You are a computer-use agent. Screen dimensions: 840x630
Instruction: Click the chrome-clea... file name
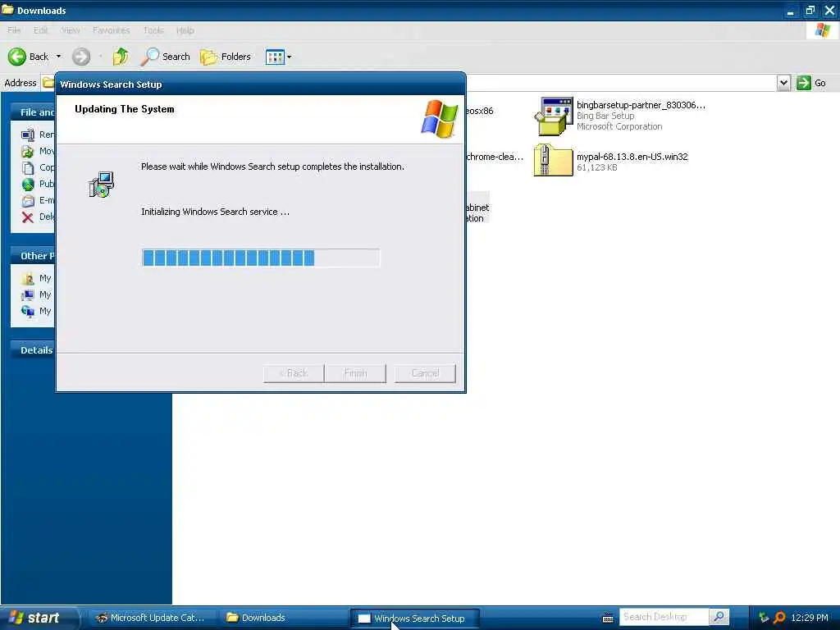click(x=495, y=157)
